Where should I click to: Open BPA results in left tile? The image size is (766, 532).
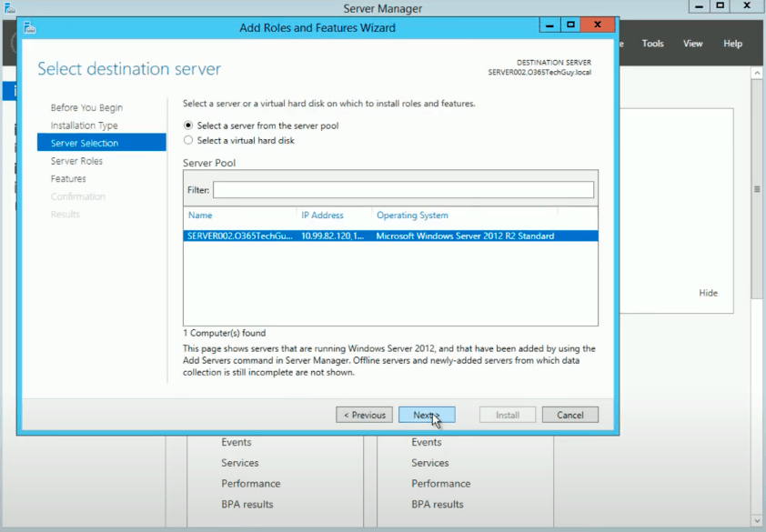point(247,504)
